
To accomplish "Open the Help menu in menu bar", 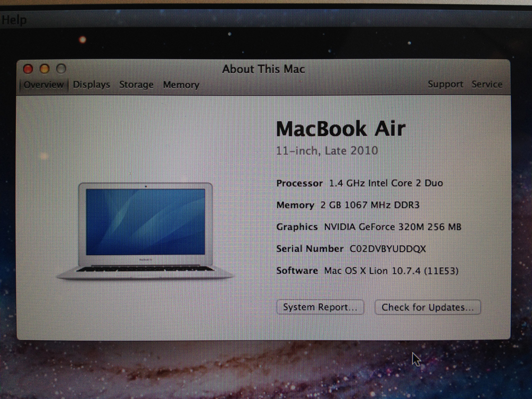I will (x=13, y=20).
